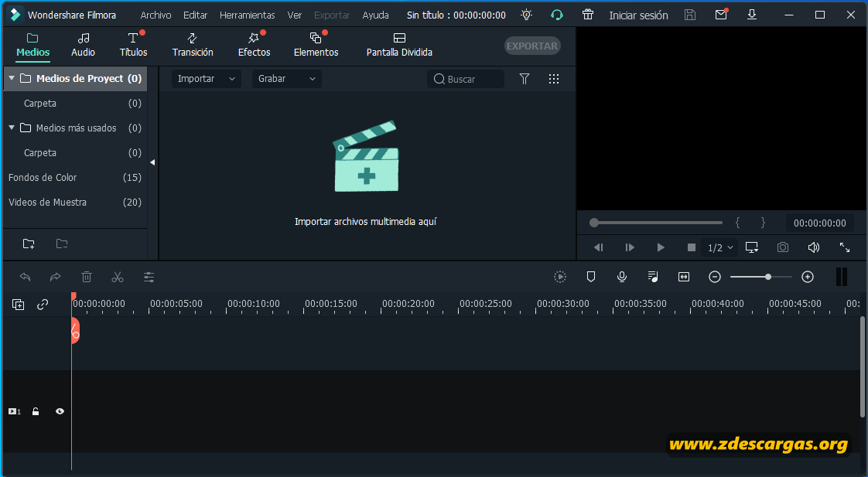The height and width of the screenshot is (477, 868).
Task: Zoom out timeline with minus button
Action: (x=715, y=277)
